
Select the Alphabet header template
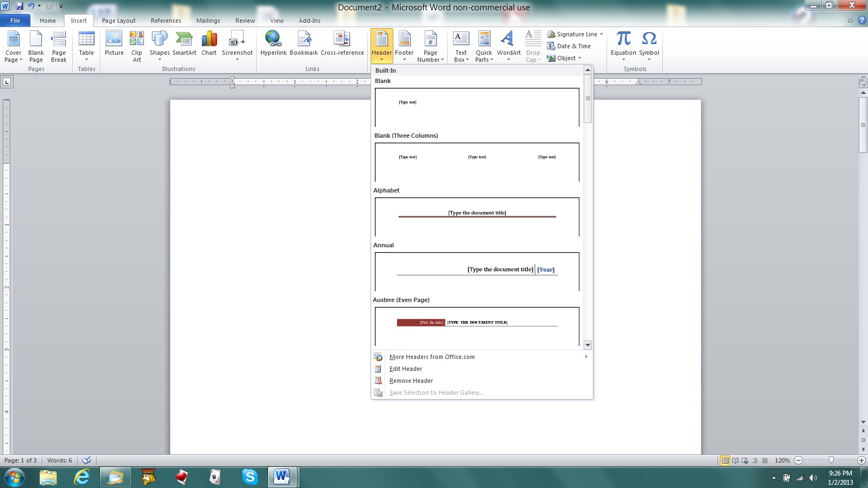pyautogui.click(x=477, y=216)
